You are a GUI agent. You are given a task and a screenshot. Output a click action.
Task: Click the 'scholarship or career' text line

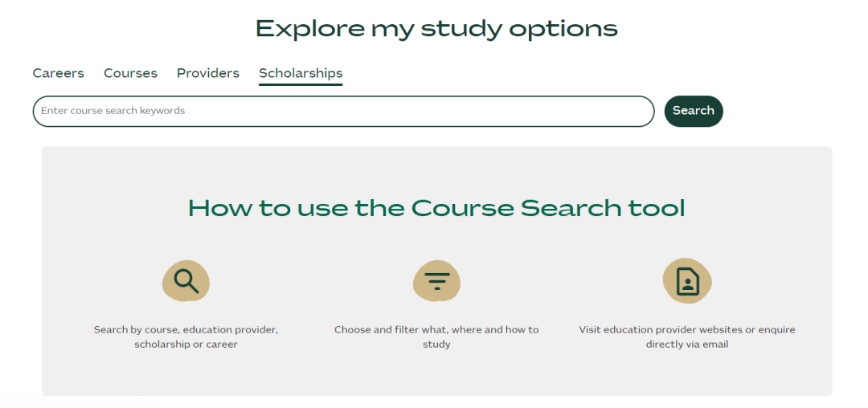[x=186, y=345]
